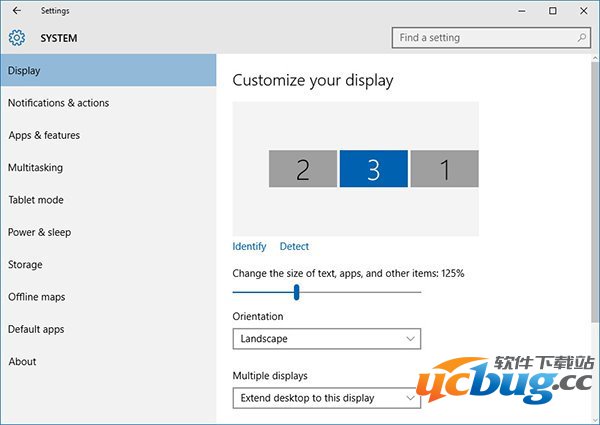Viewport: 600px width, 425px height.
Task: Click the text size scaling slider handle
Action: click(x=297, y=292)
